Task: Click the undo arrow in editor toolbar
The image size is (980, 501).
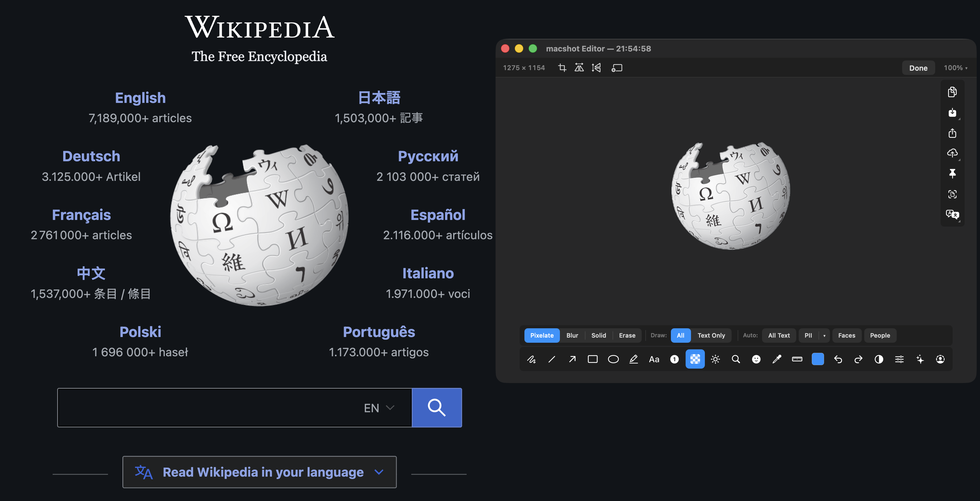Action: coord(838,359)
